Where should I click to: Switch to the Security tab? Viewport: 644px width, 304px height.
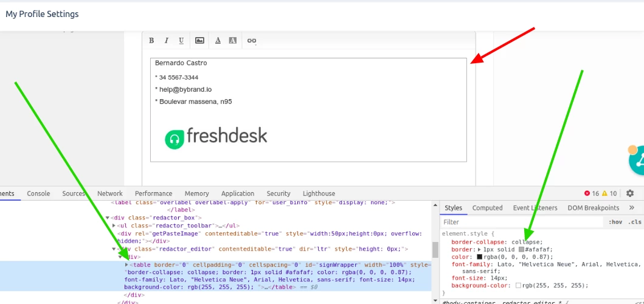pos(279,193)
